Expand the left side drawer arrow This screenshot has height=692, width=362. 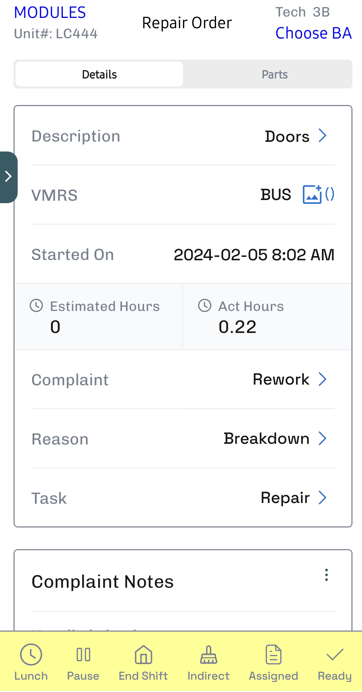[x=8, y=177]
